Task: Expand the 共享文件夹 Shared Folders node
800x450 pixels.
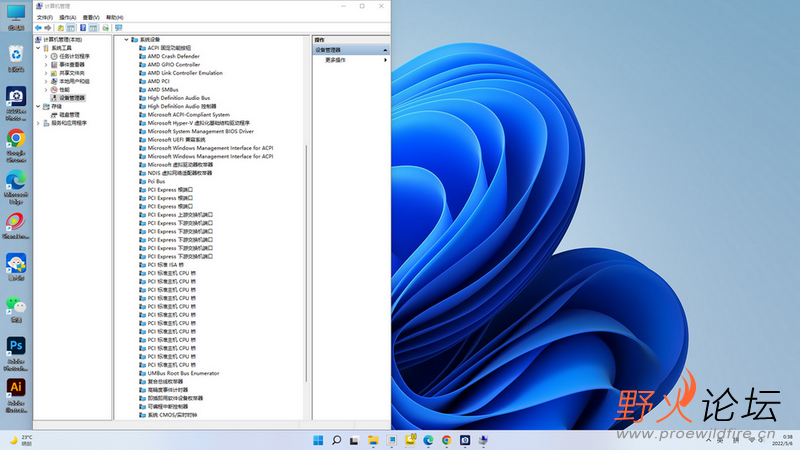Action: coord(46,73)
